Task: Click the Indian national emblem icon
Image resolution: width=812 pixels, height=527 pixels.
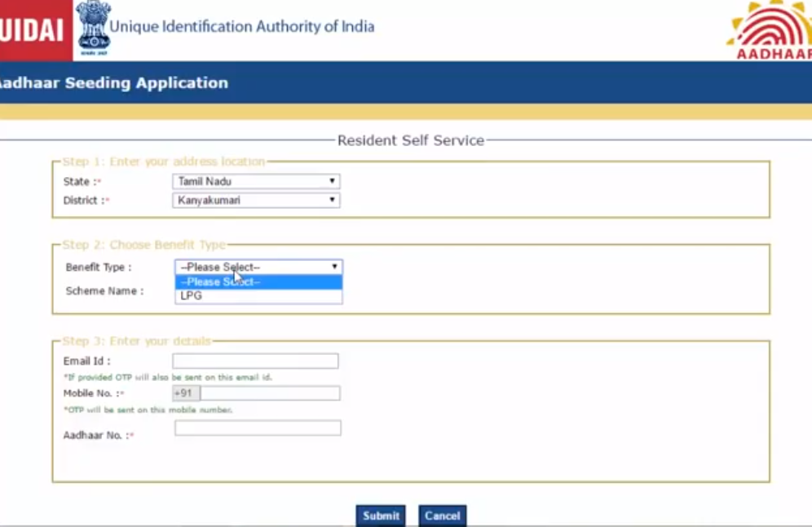Action: coord(92,27)
